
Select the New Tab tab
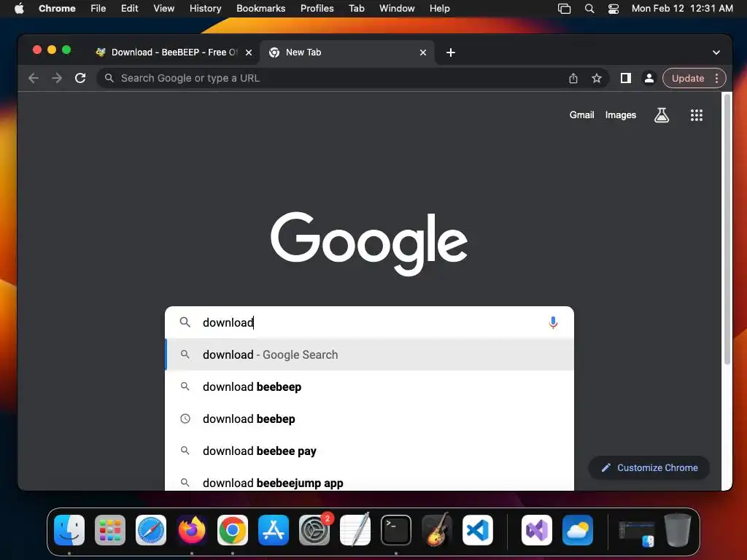click(x=347, y=52)
